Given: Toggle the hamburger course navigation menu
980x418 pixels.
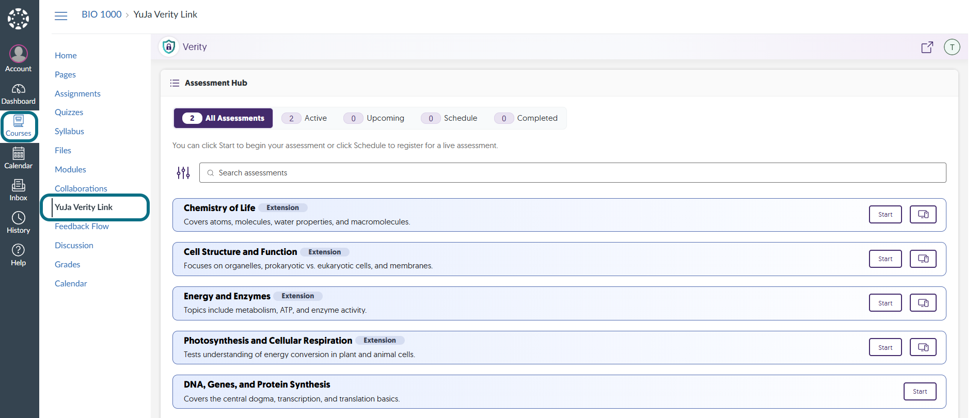Looking at the screenshot, I should point(61,15).
